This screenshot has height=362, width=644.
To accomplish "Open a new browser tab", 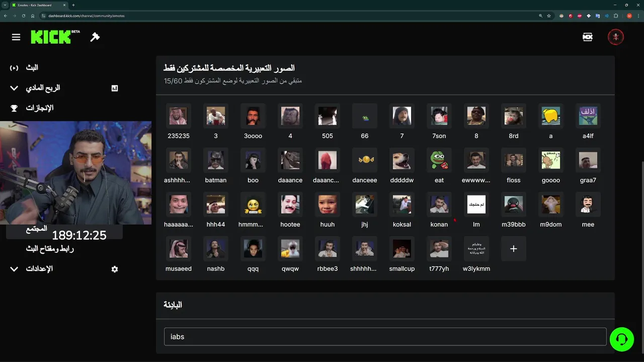I will tap(73, 5).
